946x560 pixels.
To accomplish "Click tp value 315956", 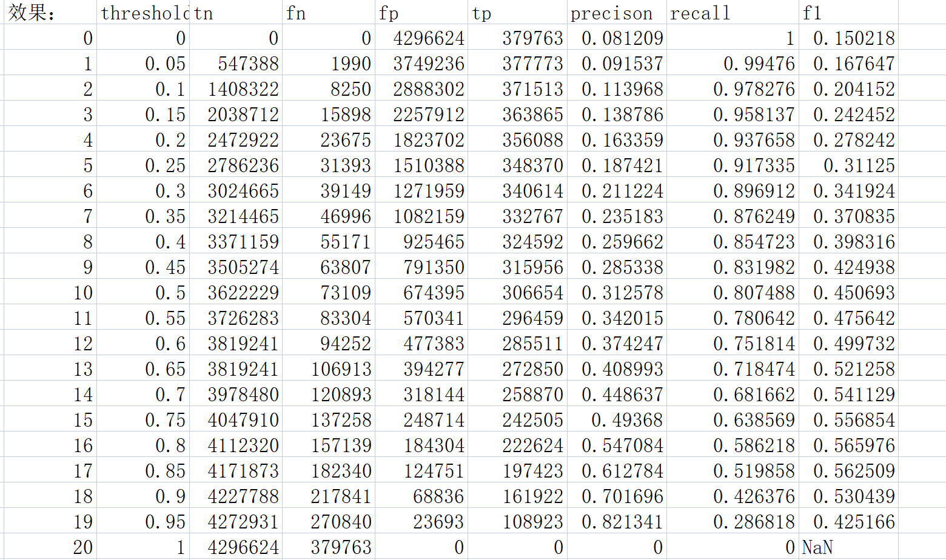I will [517, 267].
